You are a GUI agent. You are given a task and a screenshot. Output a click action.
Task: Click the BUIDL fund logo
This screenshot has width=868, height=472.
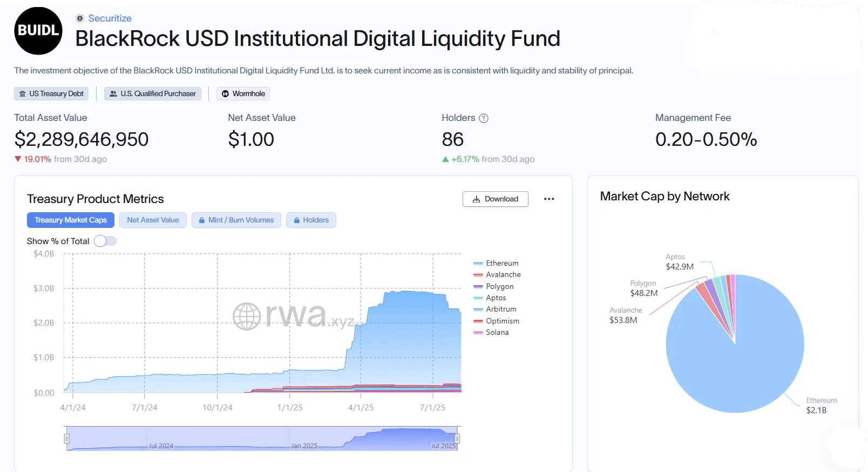click(38, 31)
